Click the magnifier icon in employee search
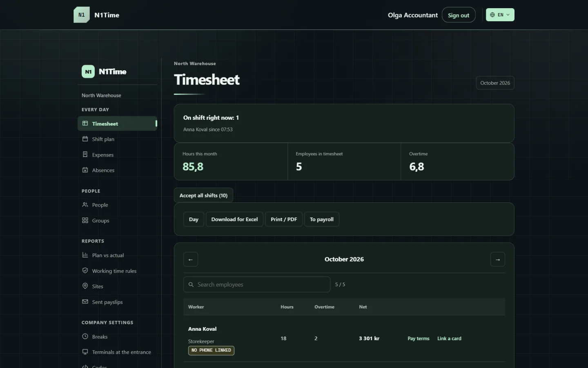The image size is (588, 368). coord(191,285)
